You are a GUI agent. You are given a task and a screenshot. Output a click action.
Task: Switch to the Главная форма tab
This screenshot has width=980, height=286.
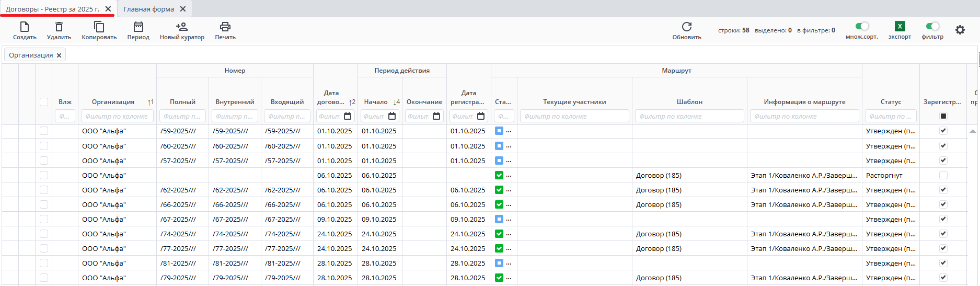click(149, 9)
